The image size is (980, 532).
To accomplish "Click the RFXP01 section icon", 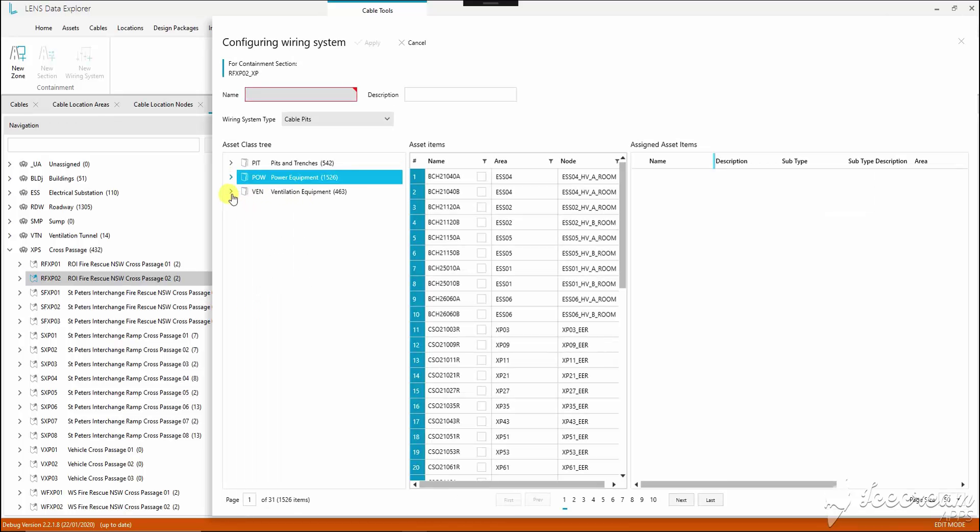I will [34, 264].
